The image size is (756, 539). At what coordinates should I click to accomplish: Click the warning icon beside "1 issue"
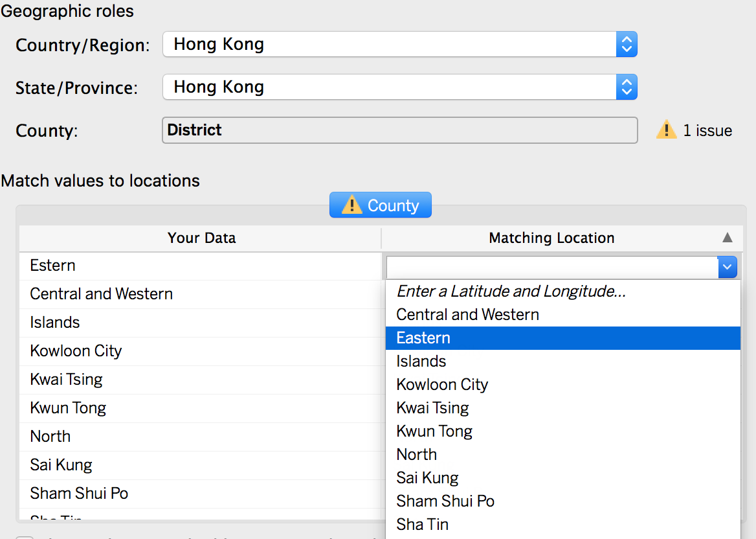(666, 130)
